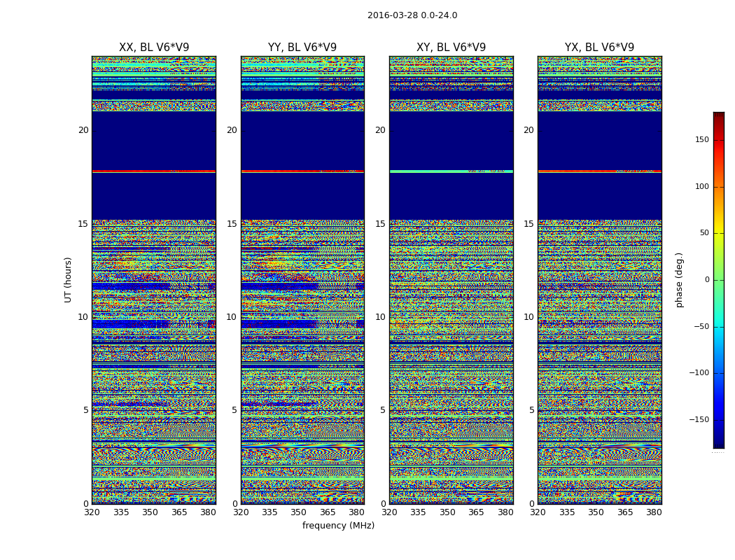Screen dimensions: 735x560
Task: Click the 'YX, BL V6*V9' panel title
Action: coord(599,48)
